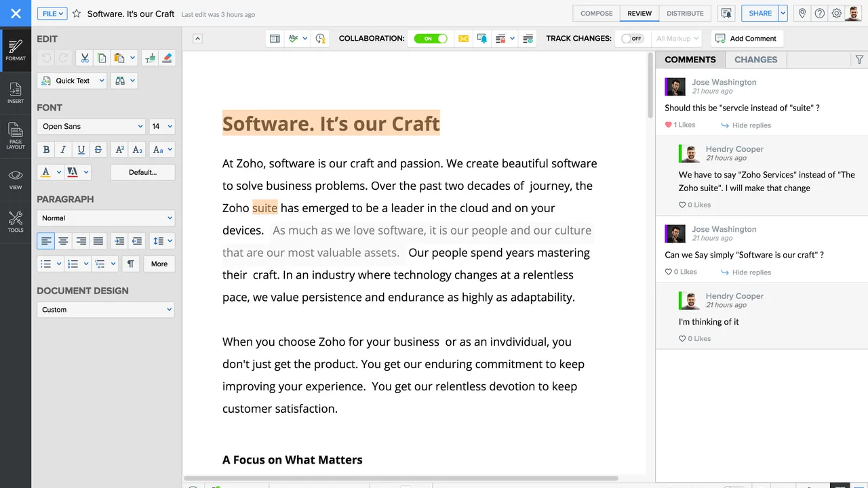The width and height of the screenshot is (868, 488).
Task: Open the Tools sidebar panel
Action: (16, 222)
